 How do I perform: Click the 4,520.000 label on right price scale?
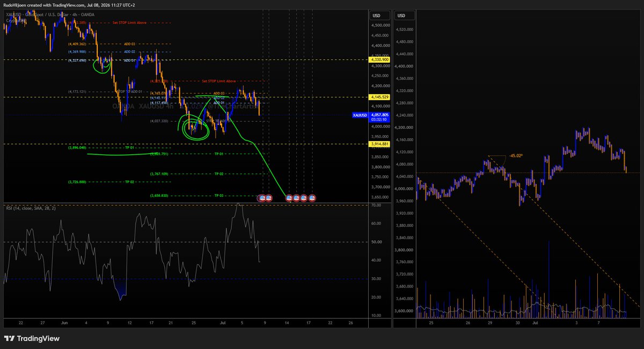tap(405, 30)
